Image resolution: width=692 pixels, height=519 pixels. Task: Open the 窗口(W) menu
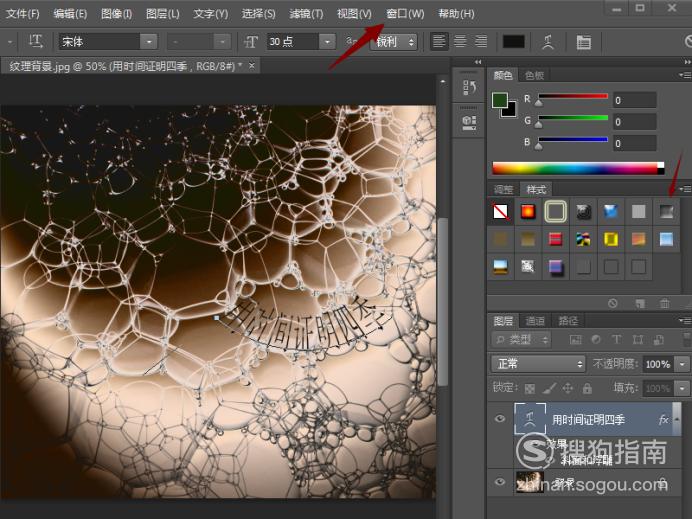pos(405,14)
